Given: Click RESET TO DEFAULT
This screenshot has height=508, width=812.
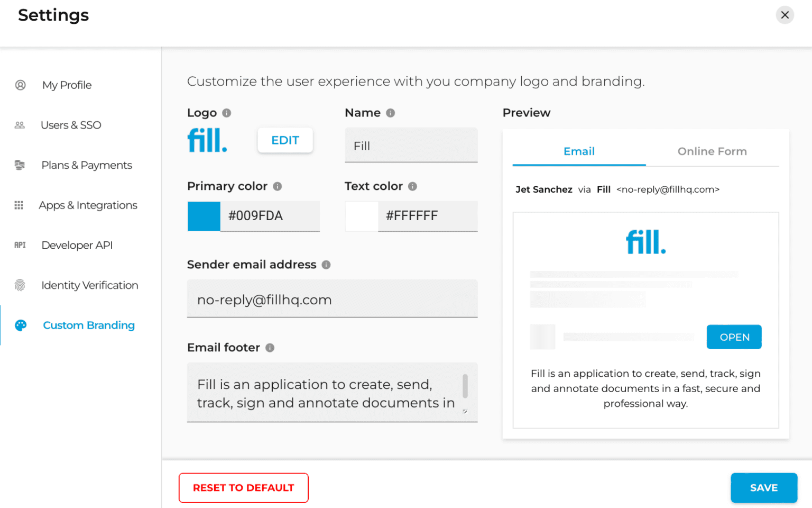Looking at the screenshot, I should tap(243, 487).
